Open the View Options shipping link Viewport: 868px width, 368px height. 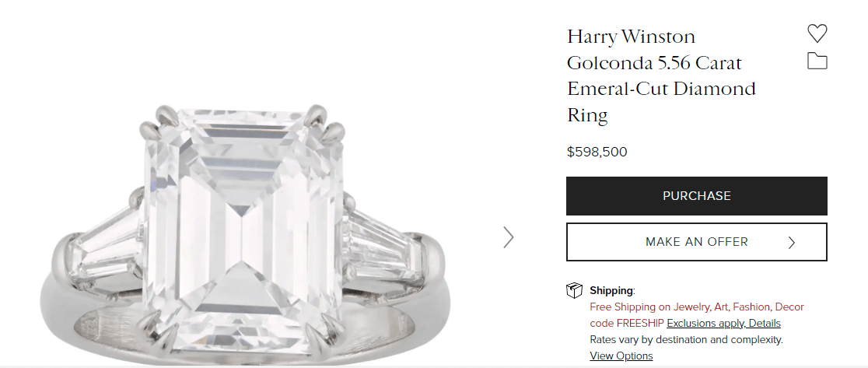pos(621,356)
